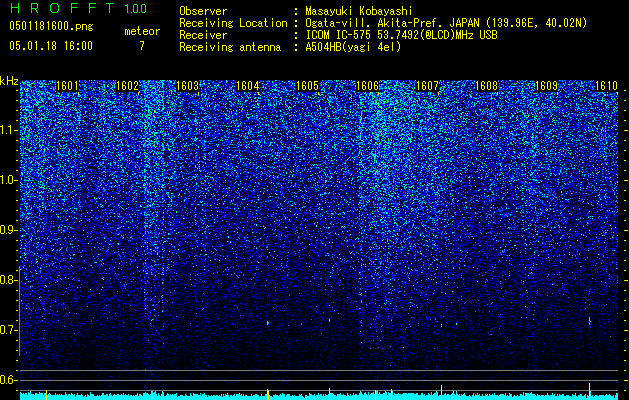The image size is (629, 400).
Task: Click the 'Receiving Location' label
Action: [233, 23]
